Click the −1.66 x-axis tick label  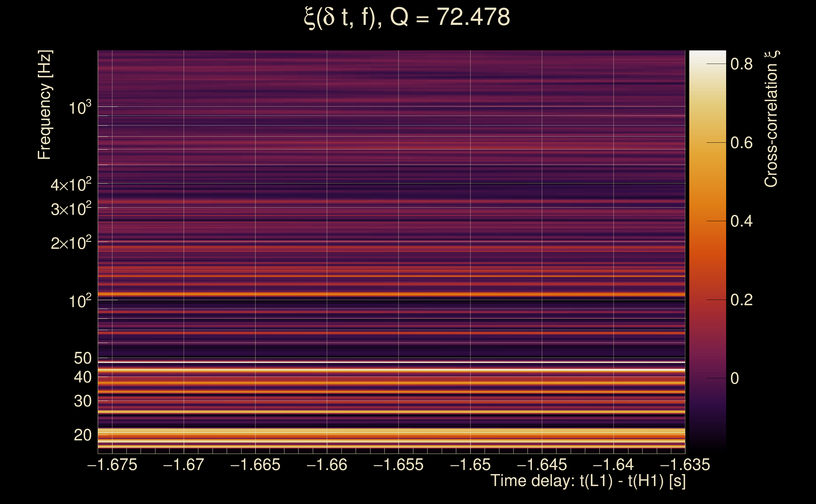point(327,465)
